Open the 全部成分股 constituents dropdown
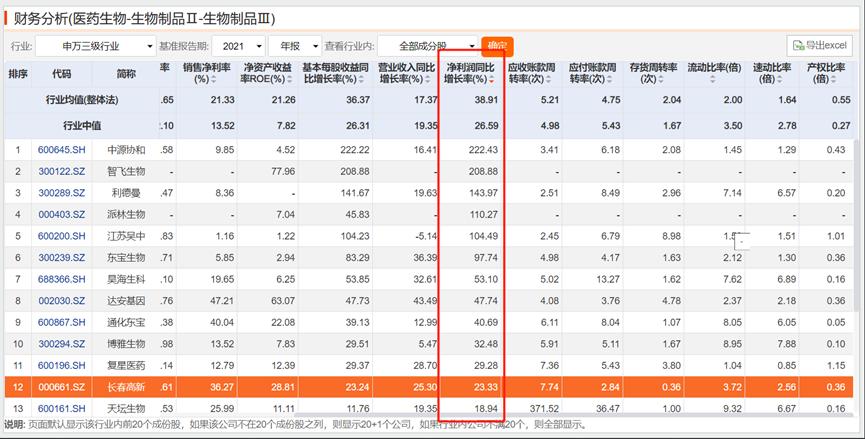Viewport: 865px width, 439px height. [x=428, y=46]
